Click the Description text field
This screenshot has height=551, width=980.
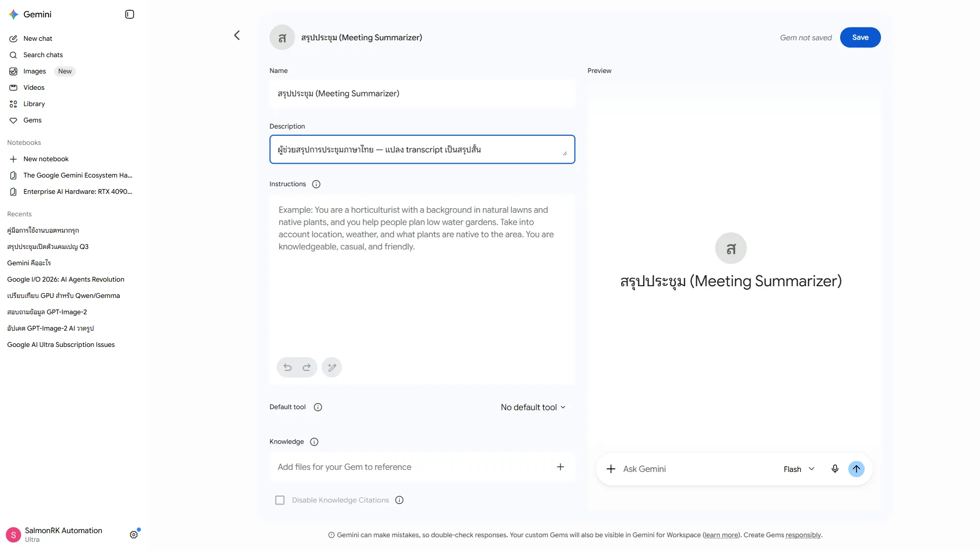[x=422, y=149]
